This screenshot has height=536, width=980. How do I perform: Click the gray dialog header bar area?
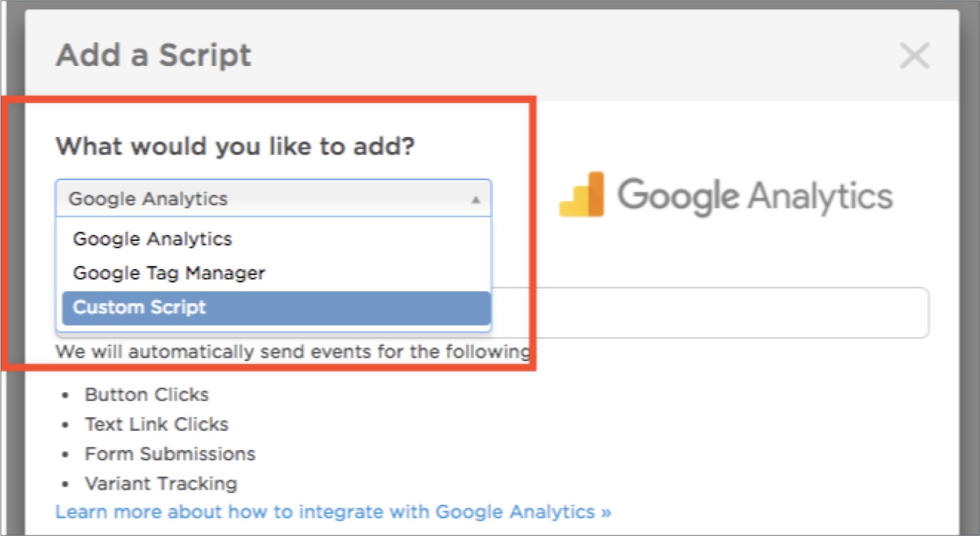(x=492, y=55)
